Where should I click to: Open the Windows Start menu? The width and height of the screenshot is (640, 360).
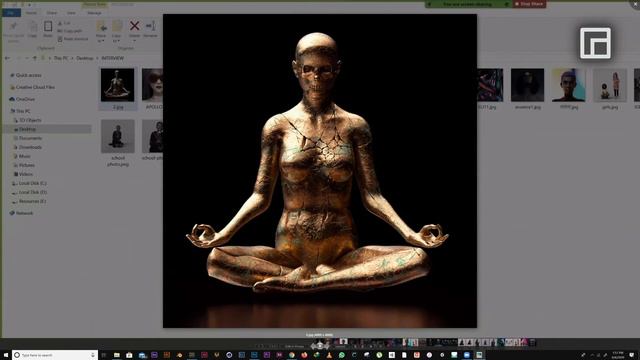6,355
